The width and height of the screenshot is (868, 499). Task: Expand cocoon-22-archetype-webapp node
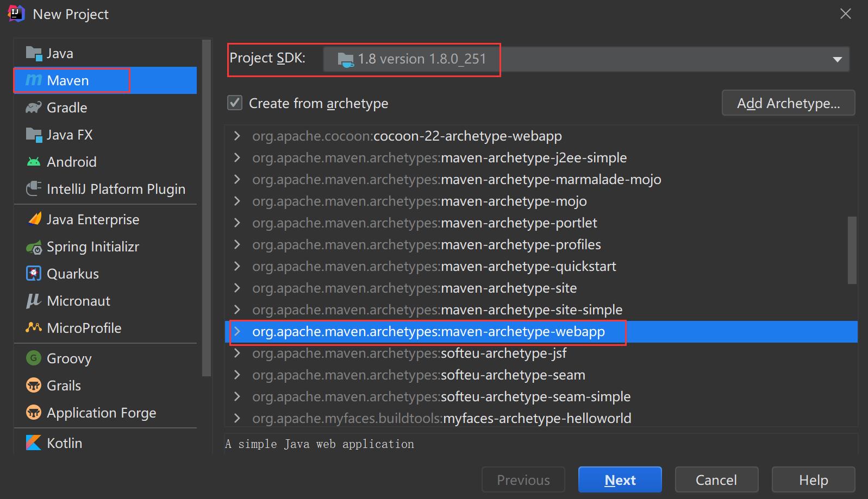tap(237, 136)
